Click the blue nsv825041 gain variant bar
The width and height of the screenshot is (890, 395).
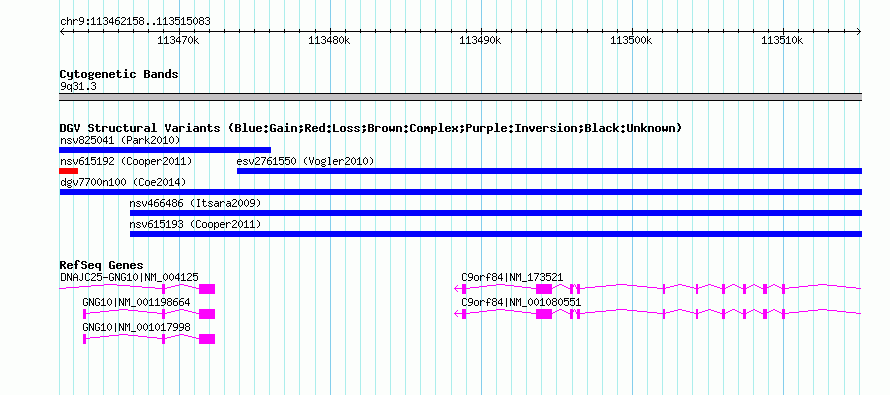(165, 150)
